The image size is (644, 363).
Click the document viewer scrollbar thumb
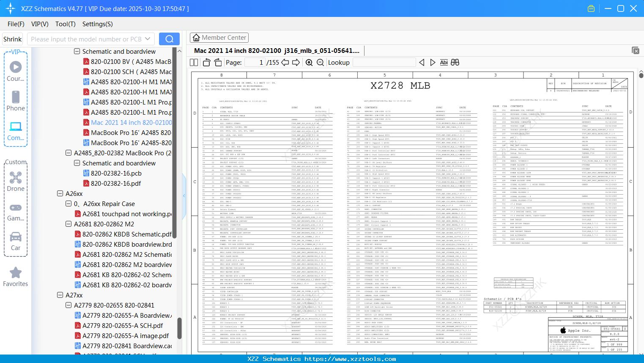(641, 76)
